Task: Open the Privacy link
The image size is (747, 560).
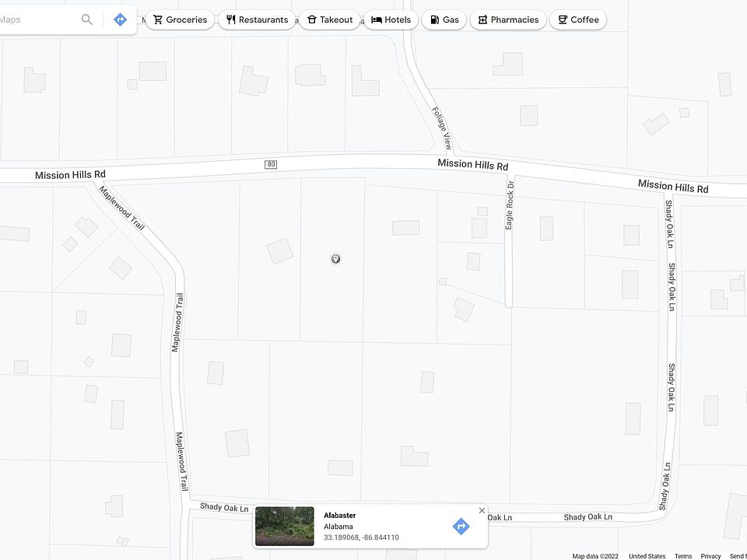Action: pos(710,556)
